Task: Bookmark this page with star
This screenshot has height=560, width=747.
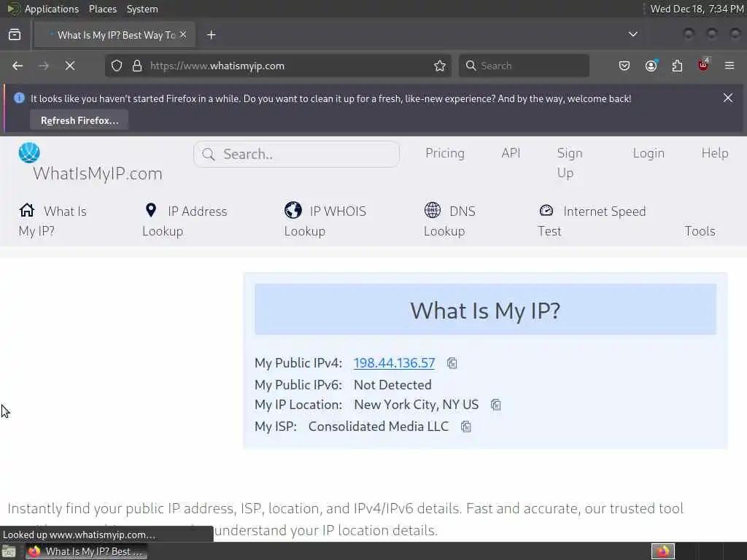Action: [x=440, y=66]
